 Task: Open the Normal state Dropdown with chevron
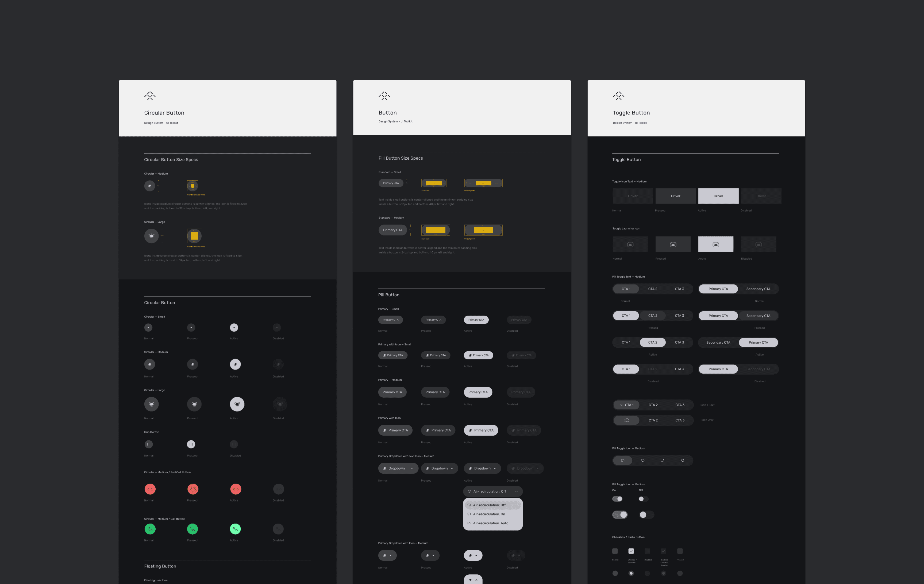pos(398,468)
